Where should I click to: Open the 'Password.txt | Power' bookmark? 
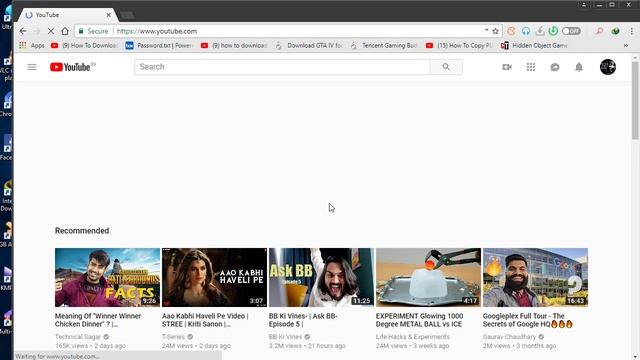coord(159,45)
